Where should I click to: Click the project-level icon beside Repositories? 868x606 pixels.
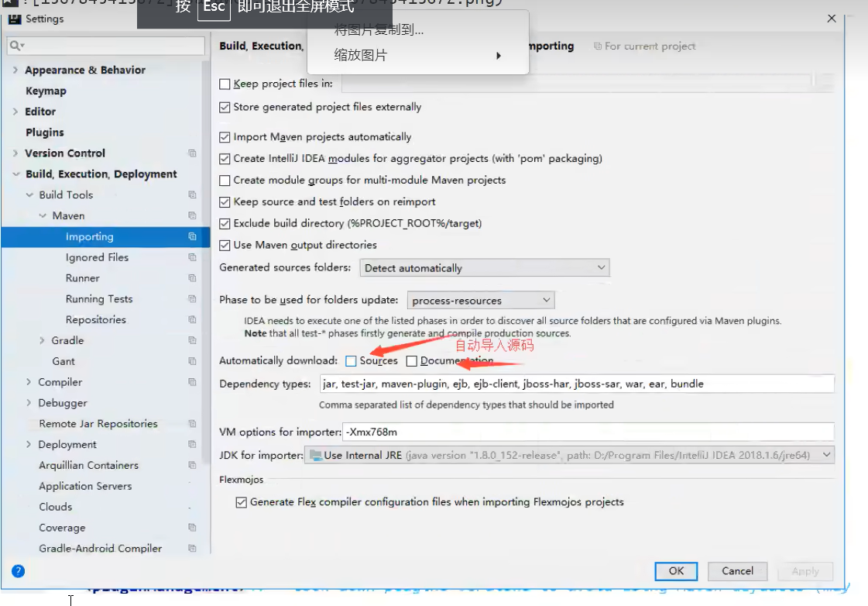192,319
